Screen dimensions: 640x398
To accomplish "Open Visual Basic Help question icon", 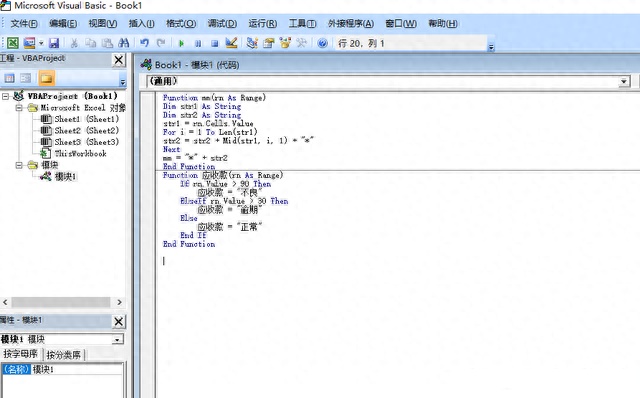I will (x=322, y=43).
